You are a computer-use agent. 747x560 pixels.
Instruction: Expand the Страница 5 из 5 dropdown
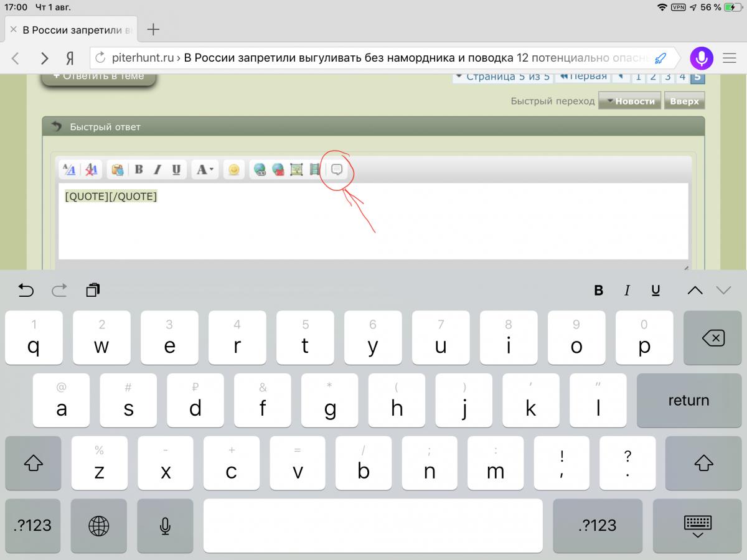501,77
